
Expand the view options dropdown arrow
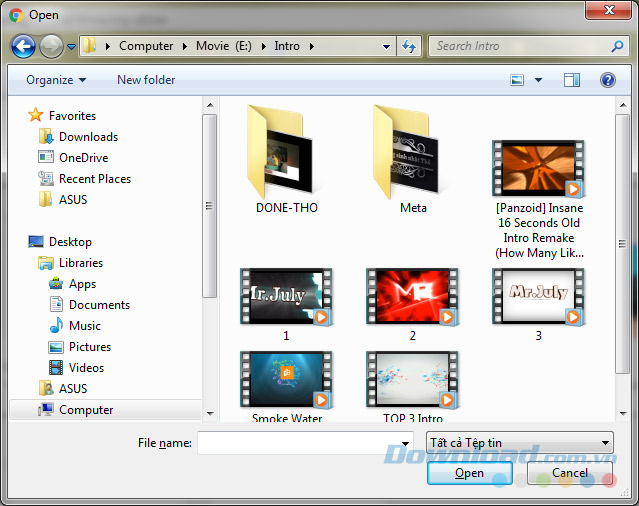tap(538, 80)
